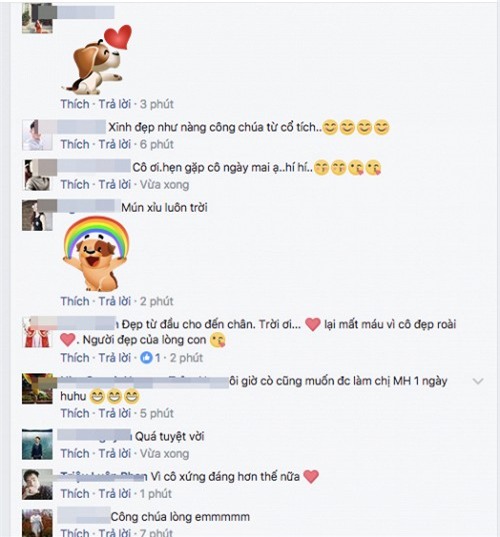This screenshot has height=537, width=500.
Task: Like the 'Vì cô xứng đáng' comment
Action: click(75, 494)
